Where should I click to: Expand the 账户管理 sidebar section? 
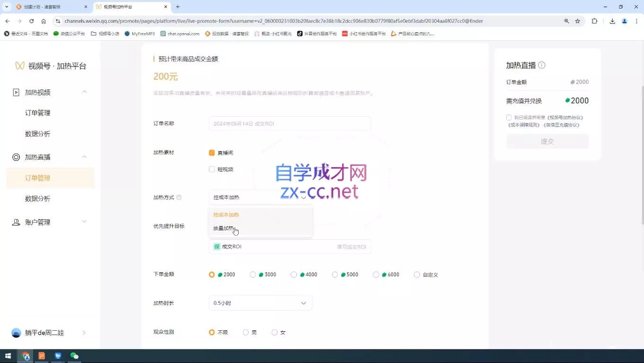[84, 221]
